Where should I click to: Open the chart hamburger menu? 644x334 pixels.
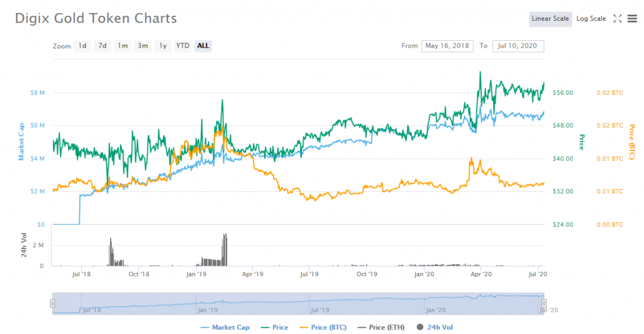coord(632,18)
